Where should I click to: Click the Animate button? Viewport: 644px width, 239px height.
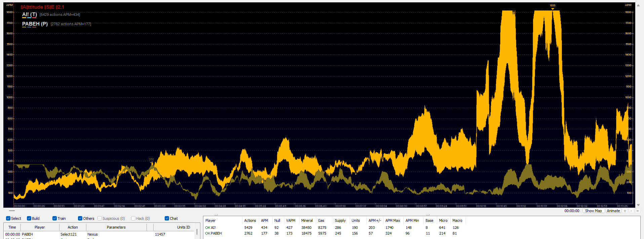[x=613, y=211]
